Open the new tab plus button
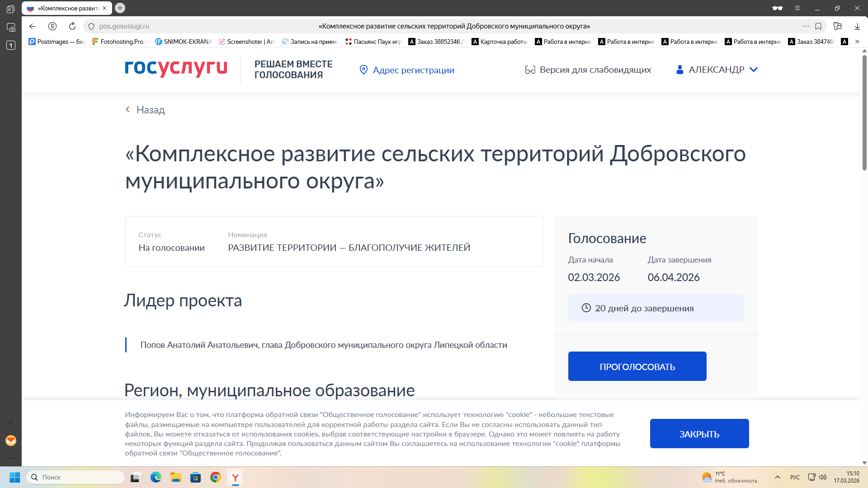The width and height of the screenshot is (868, 488). (x=120, y=8)
